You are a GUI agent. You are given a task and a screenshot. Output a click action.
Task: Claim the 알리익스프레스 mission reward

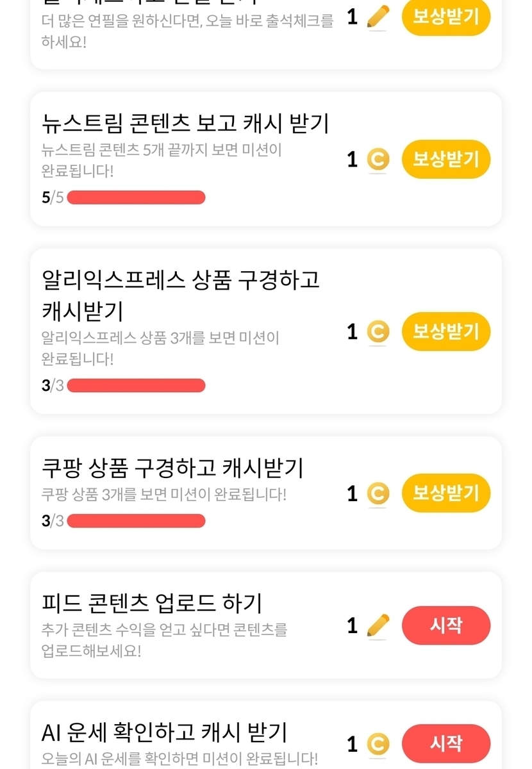pos(445,331)
